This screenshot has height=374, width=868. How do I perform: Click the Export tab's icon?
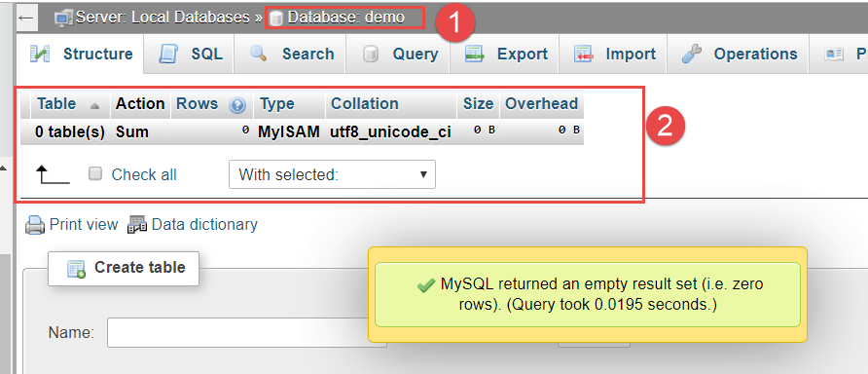click(x=475, y=55)
